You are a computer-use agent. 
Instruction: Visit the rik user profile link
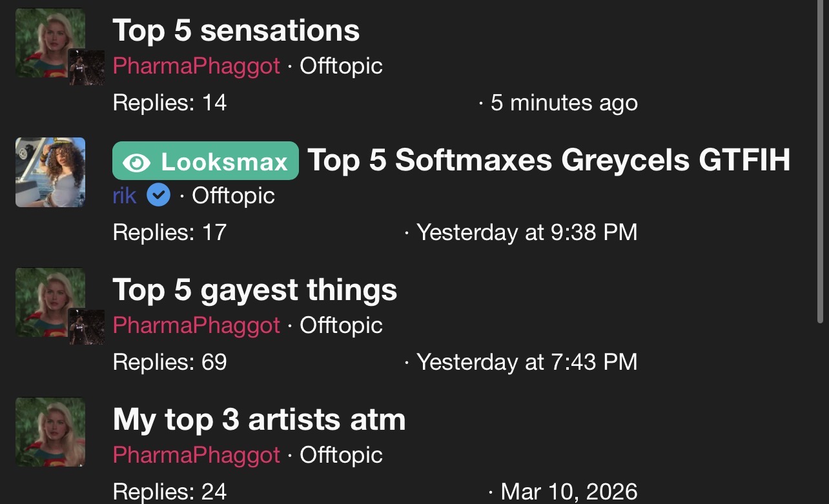[125, 195]
